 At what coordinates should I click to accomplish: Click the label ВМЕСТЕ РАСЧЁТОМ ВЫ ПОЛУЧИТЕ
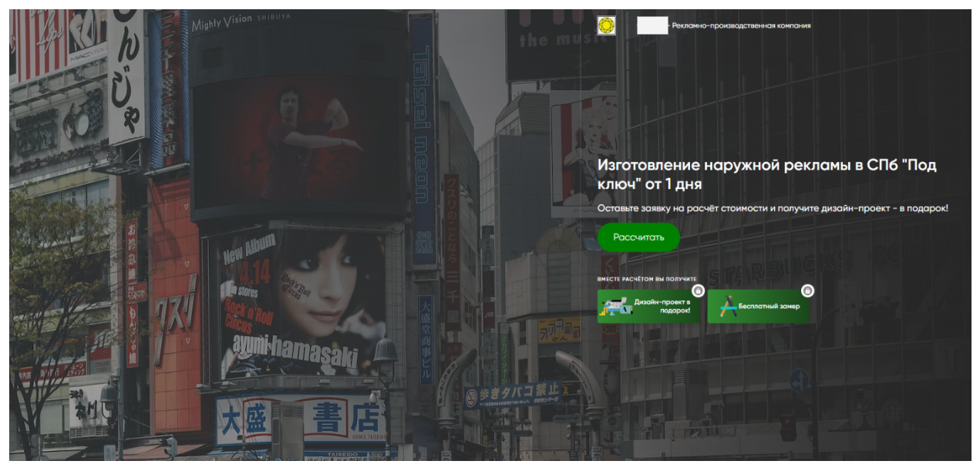[x=647, y=278]
